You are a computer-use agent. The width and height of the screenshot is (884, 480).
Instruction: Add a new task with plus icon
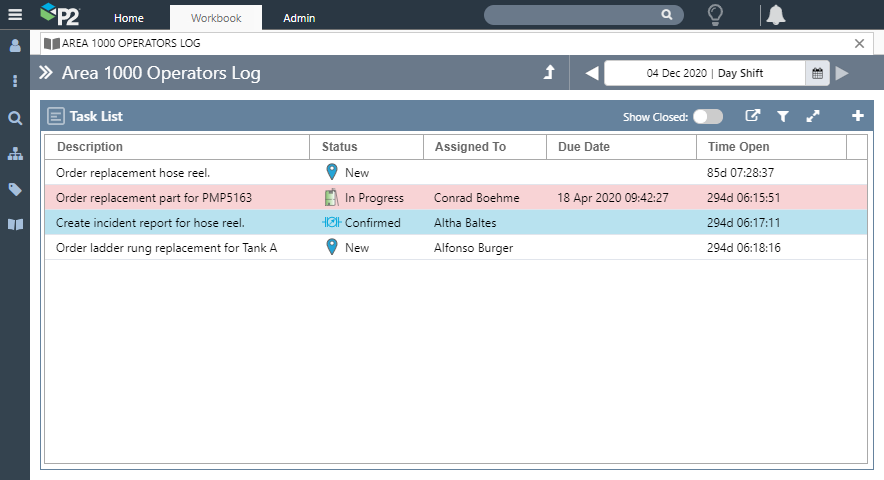[x=857, y=116]
